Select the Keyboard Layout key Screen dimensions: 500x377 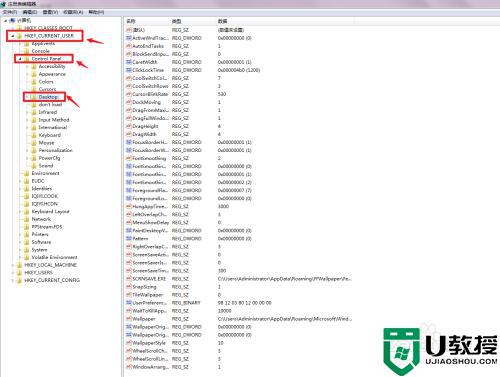50,212
